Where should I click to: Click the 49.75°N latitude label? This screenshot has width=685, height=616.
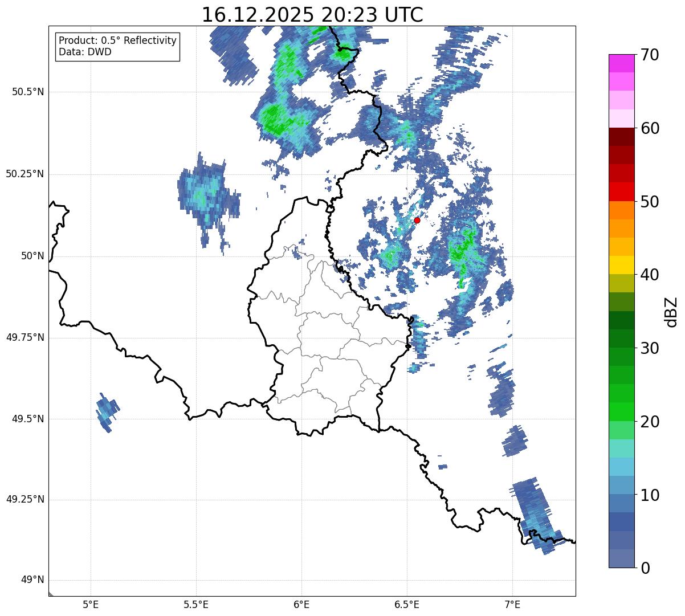click(25, 338)
